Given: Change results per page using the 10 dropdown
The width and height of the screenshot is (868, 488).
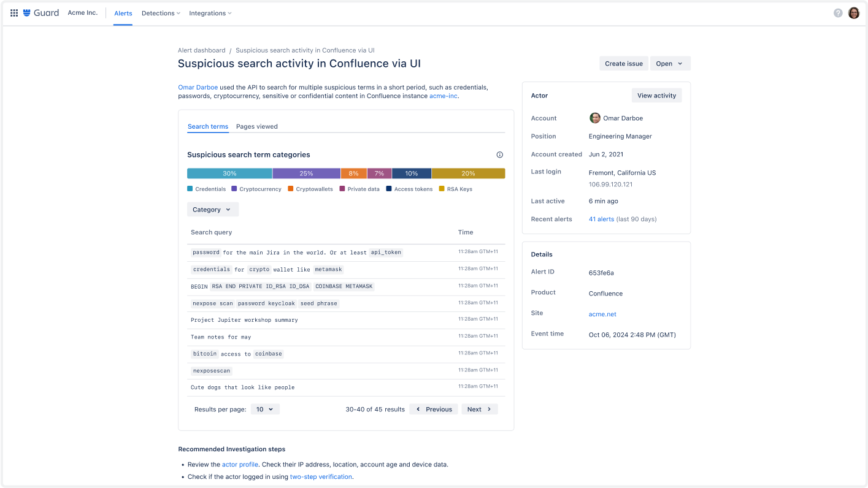Looking at the screenshot, I should tap(264, 409).
